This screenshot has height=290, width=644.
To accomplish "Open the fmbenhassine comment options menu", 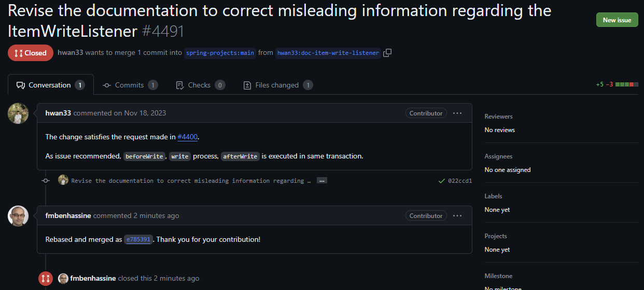I will coord(457,215).
